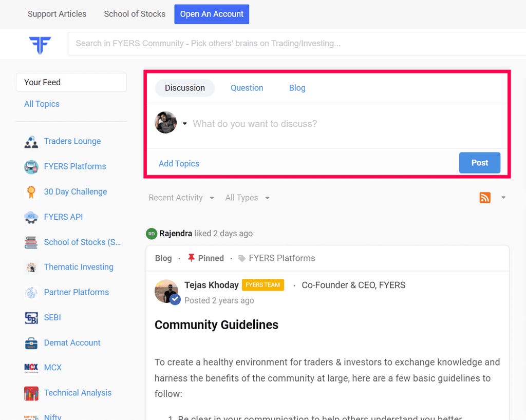Click the FYERS logo icon
Screen dimensions: 526x420
point(40,45)
